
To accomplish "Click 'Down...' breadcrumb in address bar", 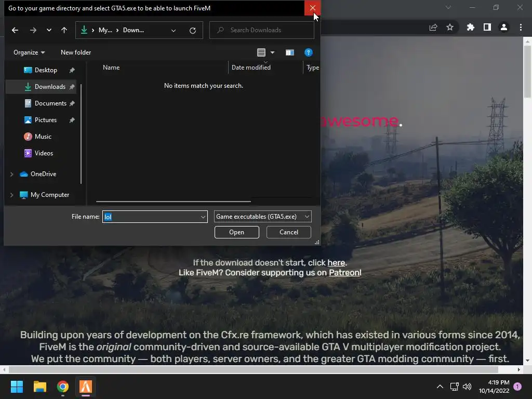I will tap(134, 30).
